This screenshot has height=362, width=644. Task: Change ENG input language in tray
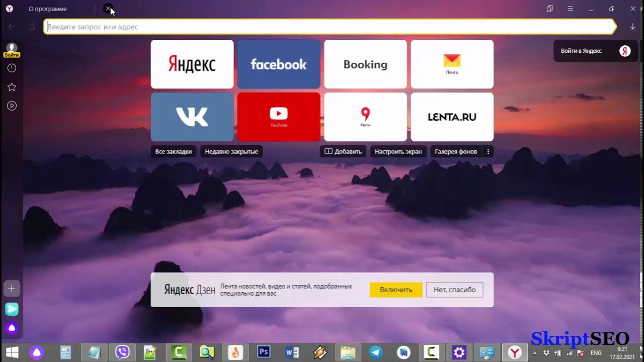[596, 353]
